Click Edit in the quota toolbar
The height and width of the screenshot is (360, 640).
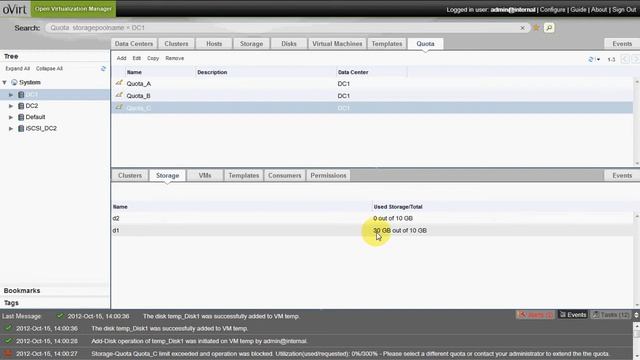pos(137,58)
